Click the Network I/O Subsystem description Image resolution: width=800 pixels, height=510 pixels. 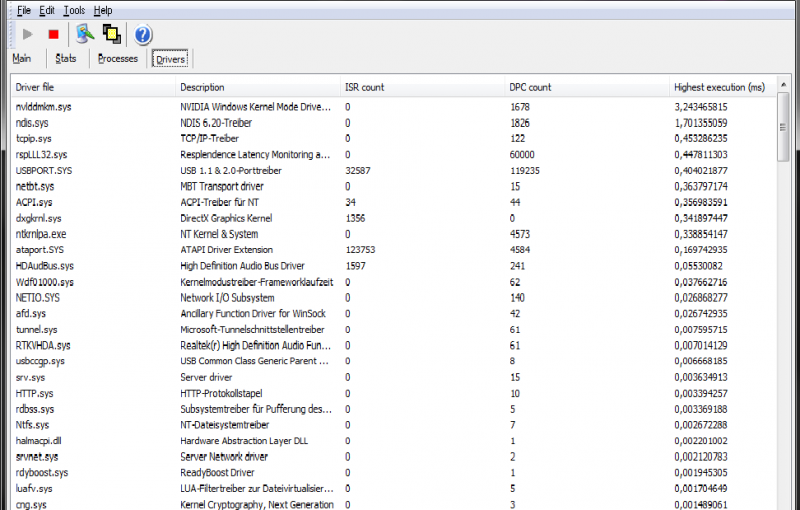pos(227,298)
